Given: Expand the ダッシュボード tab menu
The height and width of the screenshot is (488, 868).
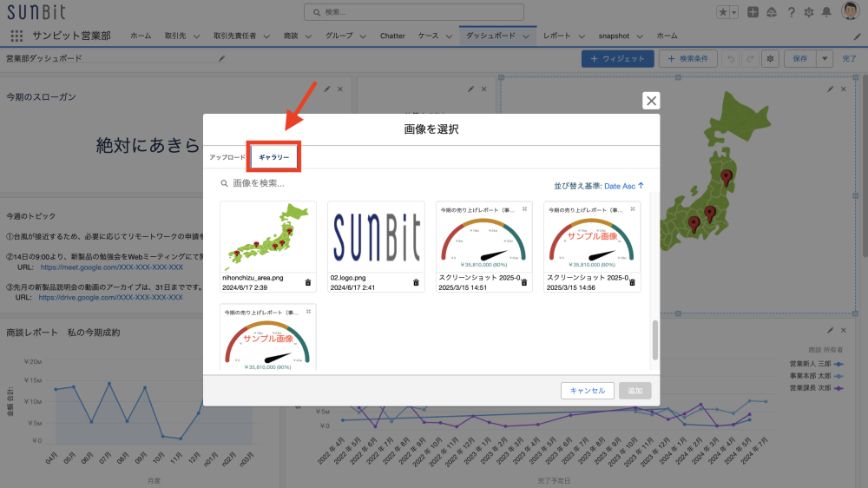Looking at the screenshot, I should tap(526, 36).
